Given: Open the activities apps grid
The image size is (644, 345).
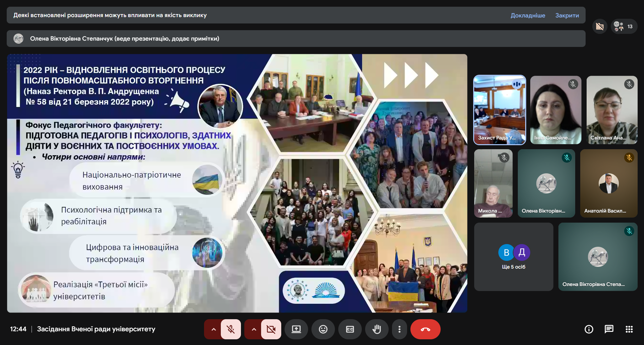Looking at the screenshot, I should pos(629,329).
